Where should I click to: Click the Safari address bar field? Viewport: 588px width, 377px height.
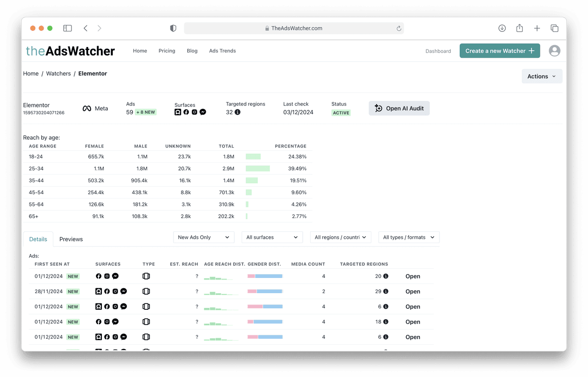[x=294, y=28]
